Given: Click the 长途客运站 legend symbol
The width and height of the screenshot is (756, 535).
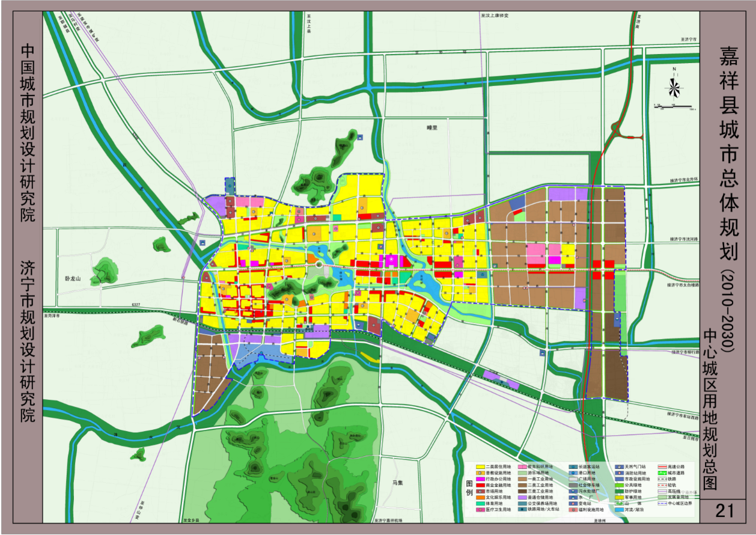Looking at the screenshot, I should point(573,466).
